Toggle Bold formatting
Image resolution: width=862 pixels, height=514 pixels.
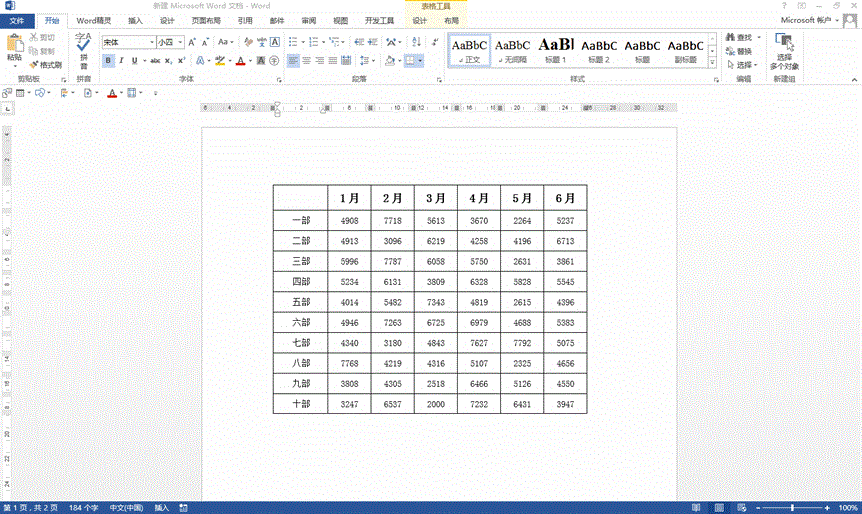(108, 61)
